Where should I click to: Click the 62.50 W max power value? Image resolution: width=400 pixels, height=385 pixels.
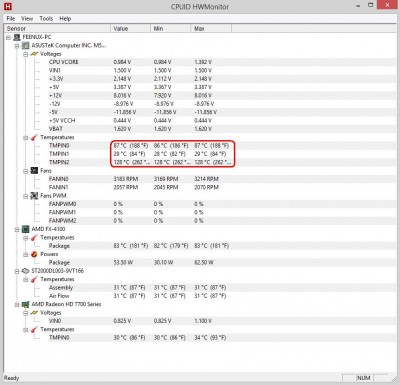[x=204, y=263]
